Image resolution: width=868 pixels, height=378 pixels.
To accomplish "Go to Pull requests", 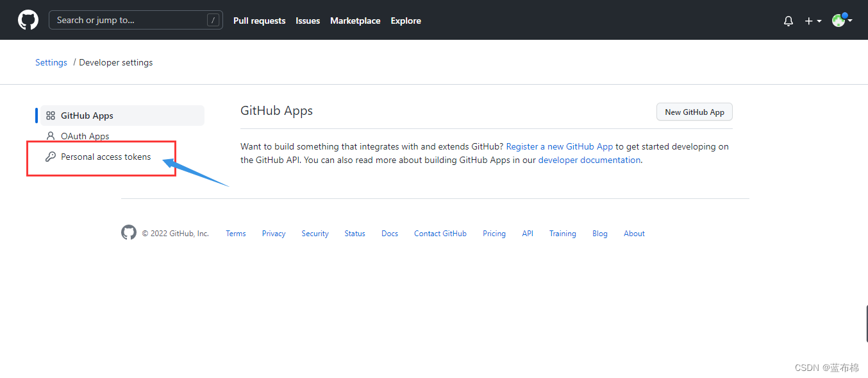I will (x=260, y=21).
